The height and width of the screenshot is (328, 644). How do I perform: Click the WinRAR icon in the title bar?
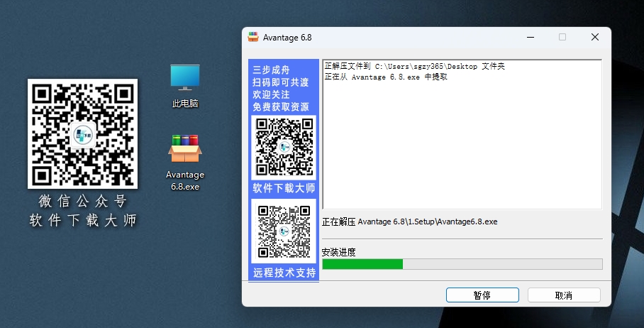[253, 37]
